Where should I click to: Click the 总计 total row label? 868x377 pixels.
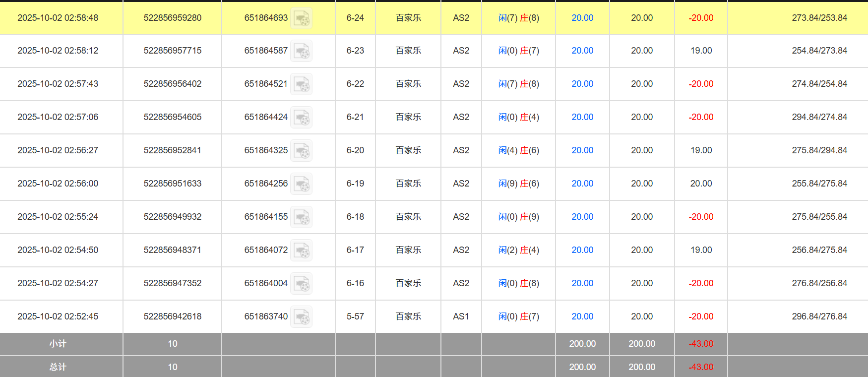pos(58,367)
